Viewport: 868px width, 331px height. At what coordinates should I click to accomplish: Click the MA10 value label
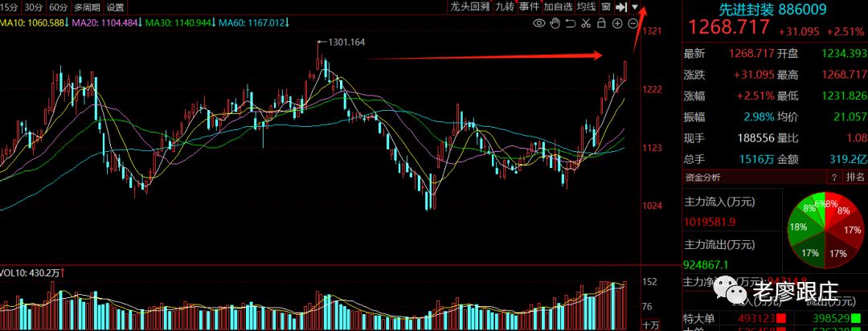pyautogui.click(x=34, y=23)
